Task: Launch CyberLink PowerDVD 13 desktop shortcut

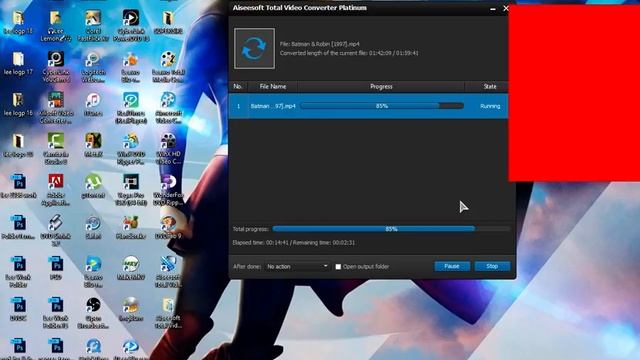Action: point(131,26)
